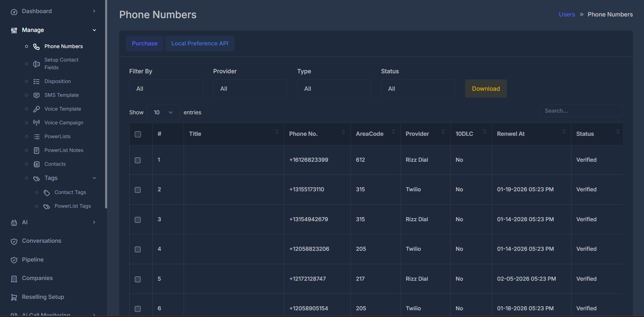This screenshot has width=644, height=317.
Task: Check the checkbox for phone number +16126823399
Action: (x=137, y=160)
